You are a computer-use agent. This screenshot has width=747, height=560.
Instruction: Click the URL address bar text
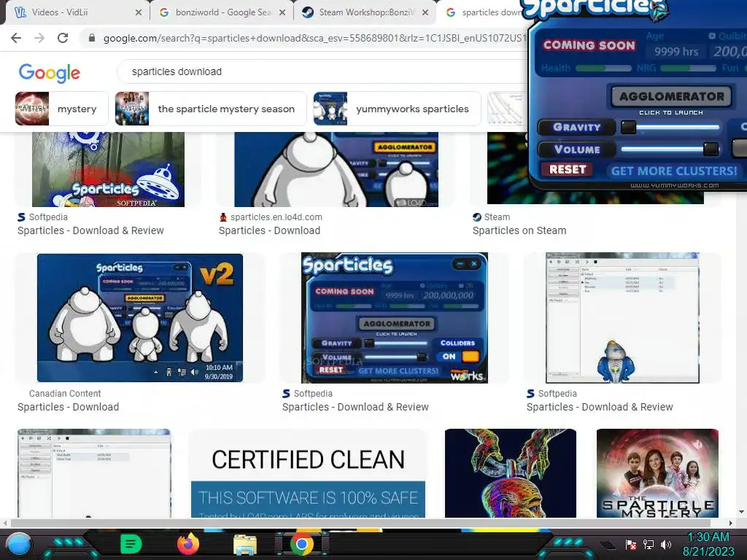(314, 38)
